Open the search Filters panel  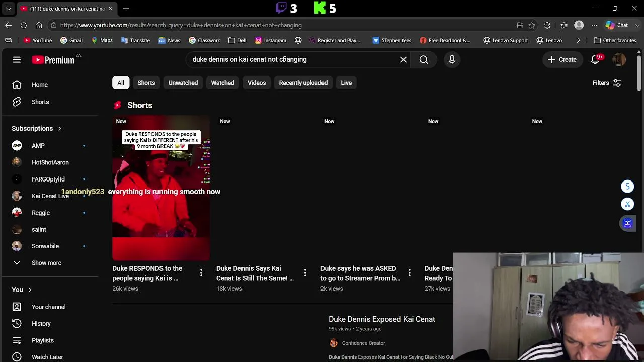pyautogui.click(x=607, y=83)
